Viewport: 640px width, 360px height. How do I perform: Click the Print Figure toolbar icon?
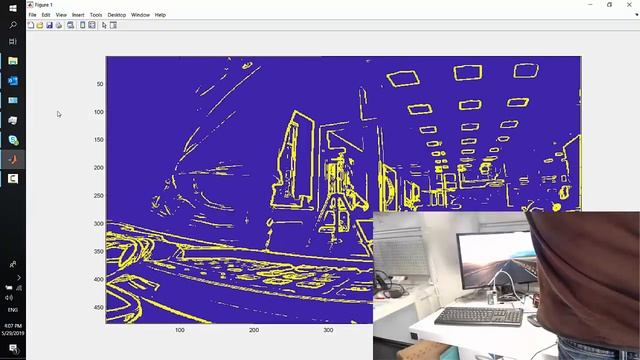tap(59, 25)
